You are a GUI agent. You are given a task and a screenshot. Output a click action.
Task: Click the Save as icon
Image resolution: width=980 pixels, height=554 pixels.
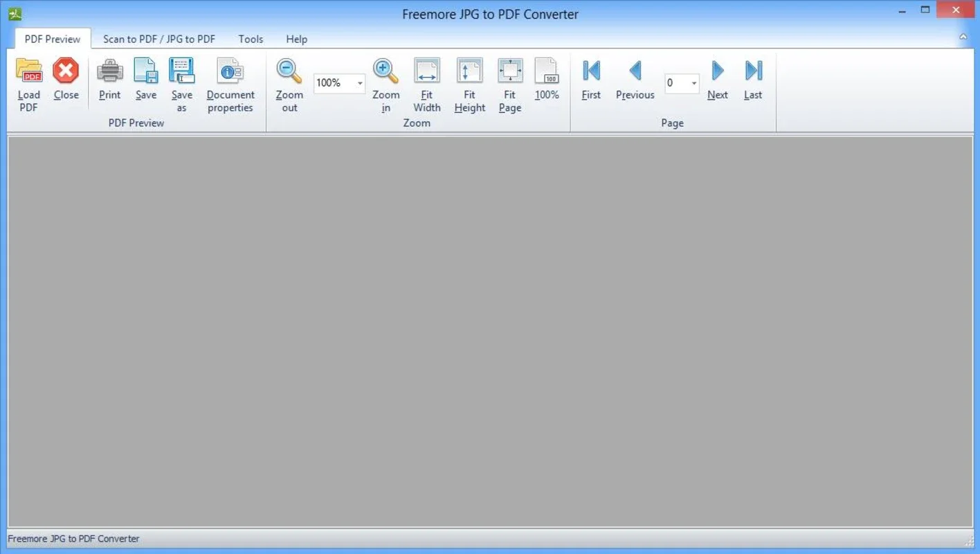click(182, 71)
